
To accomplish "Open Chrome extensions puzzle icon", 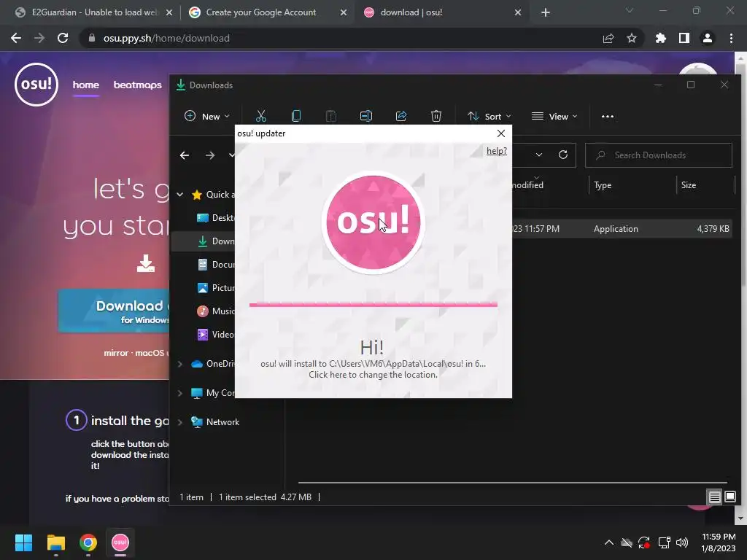I will click(660, 38).
